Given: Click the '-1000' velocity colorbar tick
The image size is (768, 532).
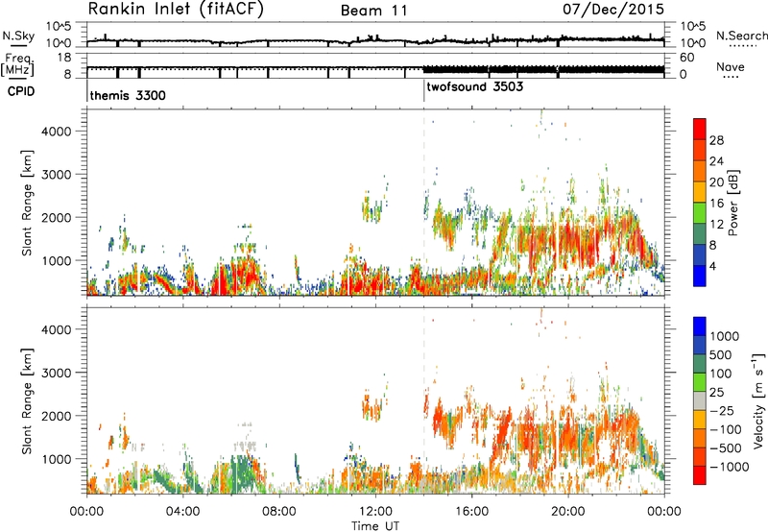Looking at the screenshot, I should point(729,467).
